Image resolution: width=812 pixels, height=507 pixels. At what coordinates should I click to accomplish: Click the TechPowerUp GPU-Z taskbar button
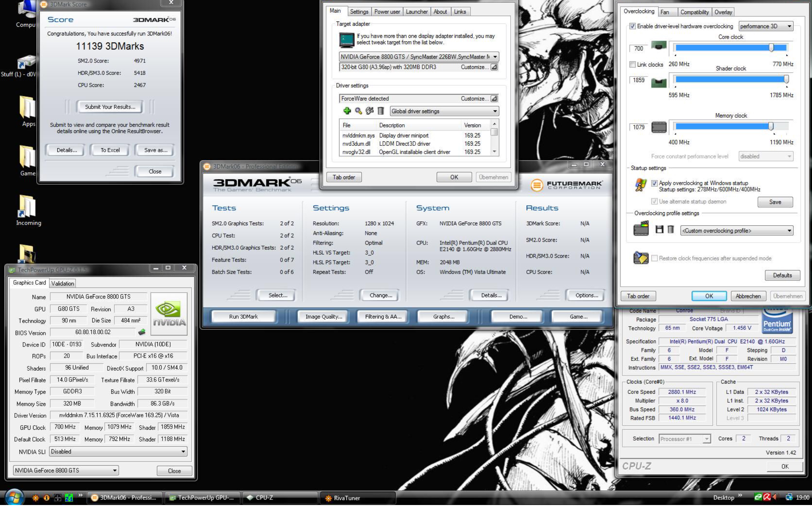[202, 497]
